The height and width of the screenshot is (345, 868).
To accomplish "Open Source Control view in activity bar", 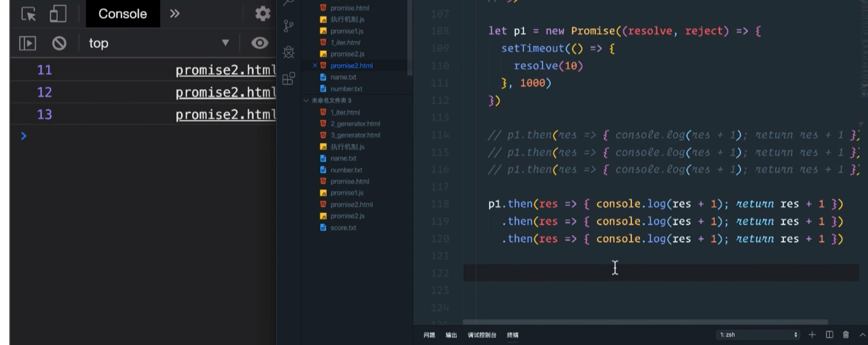I will 288,26.
